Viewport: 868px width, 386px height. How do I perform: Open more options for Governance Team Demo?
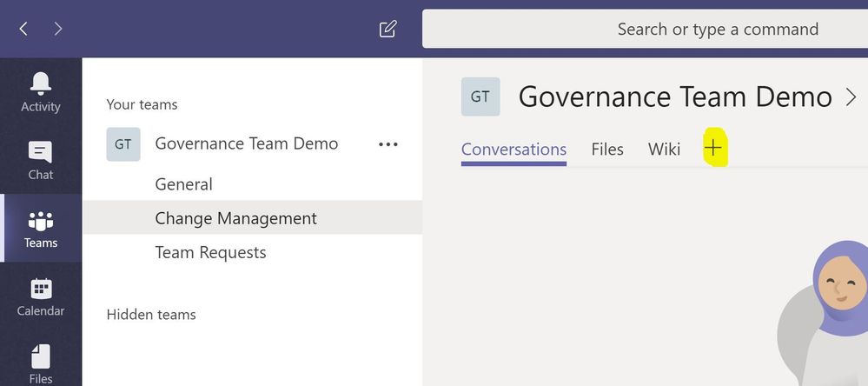[x=388, y=144]
